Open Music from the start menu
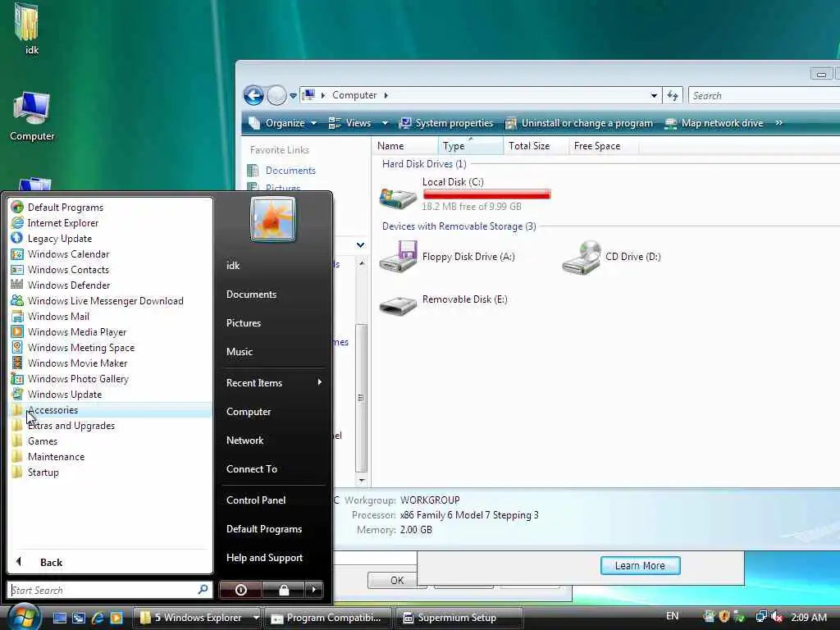Screen dimensions: 840x630 [239, 352]
